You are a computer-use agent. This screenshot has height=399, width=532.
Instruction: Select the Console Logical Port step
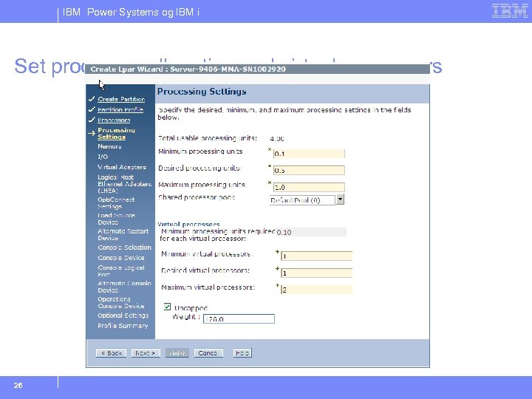121,270
